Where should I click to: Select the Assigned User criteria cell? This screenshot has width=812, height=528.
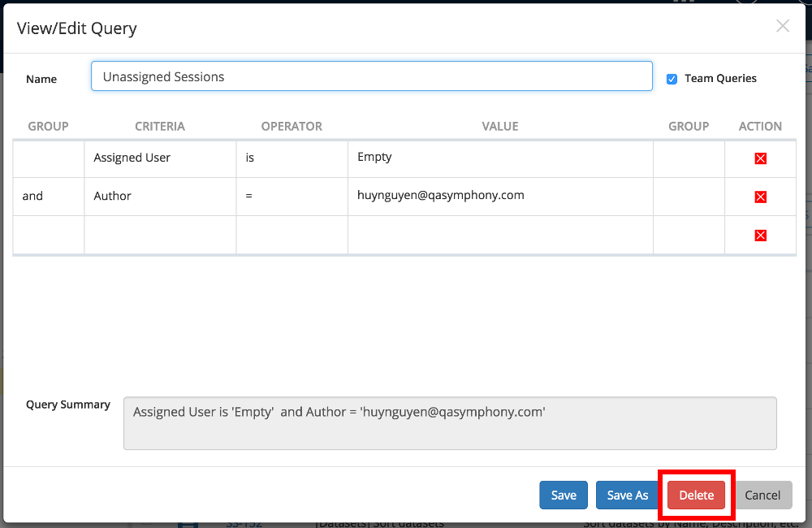click(x=160, y=158)
